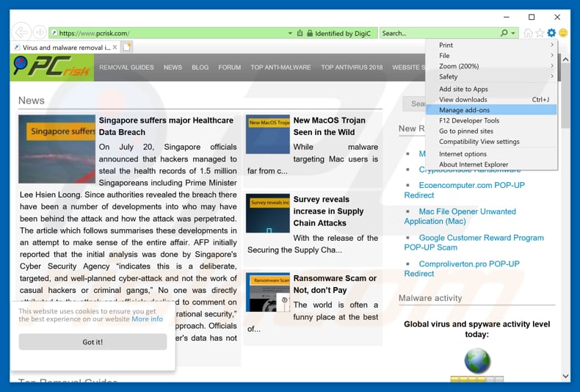Screen dimensions: 580x392
Task: Open New MacOS Trojan thumbnail
Action: point(268,134)
